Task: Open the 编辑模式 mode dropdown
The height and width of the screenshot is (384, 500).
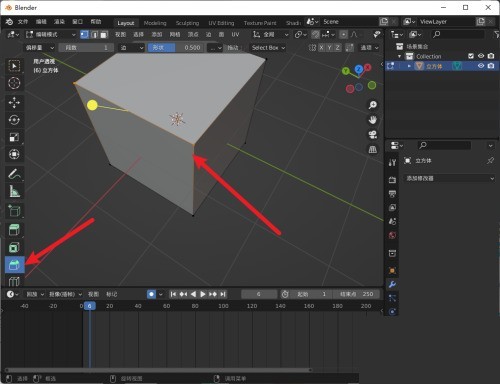Action: 51,34
